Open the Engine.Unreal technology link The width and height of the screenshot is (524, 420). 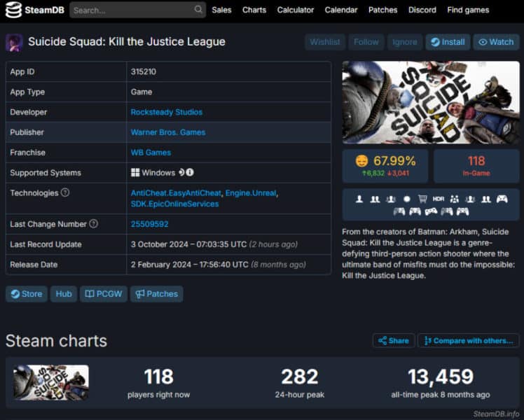251,193
